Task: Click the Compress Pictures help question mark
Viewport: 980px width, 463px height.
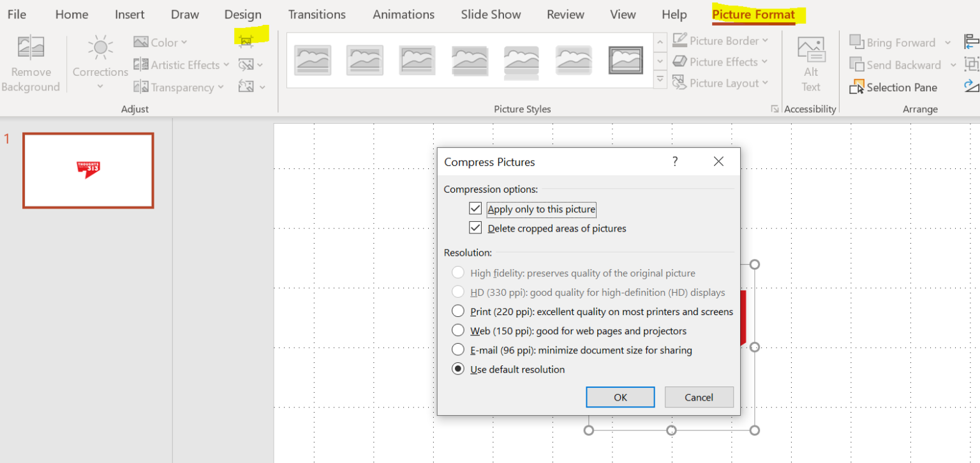Action: coord(675,161)
